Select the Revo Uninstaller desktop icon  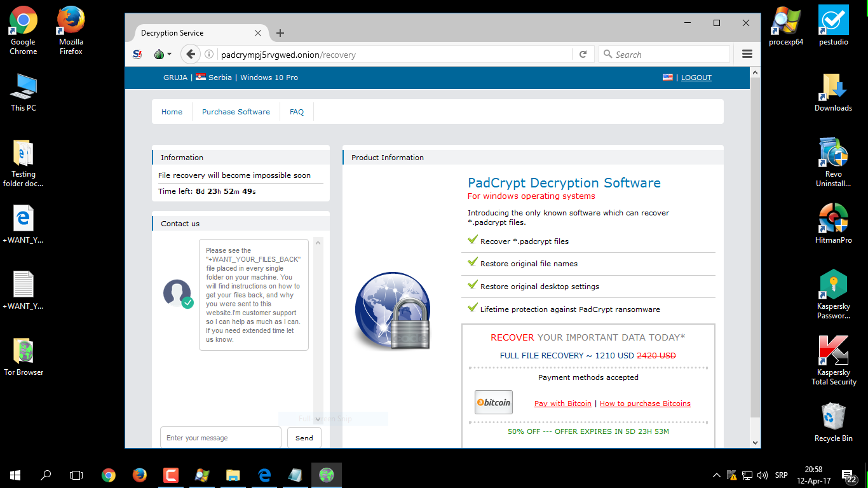coord(834,163)
